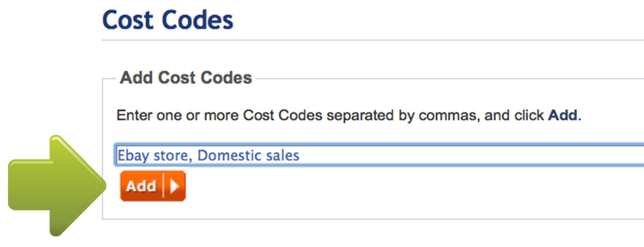Click blank space right of the Add button
This screenshot has height=247, width=644.
coord(342,186)
